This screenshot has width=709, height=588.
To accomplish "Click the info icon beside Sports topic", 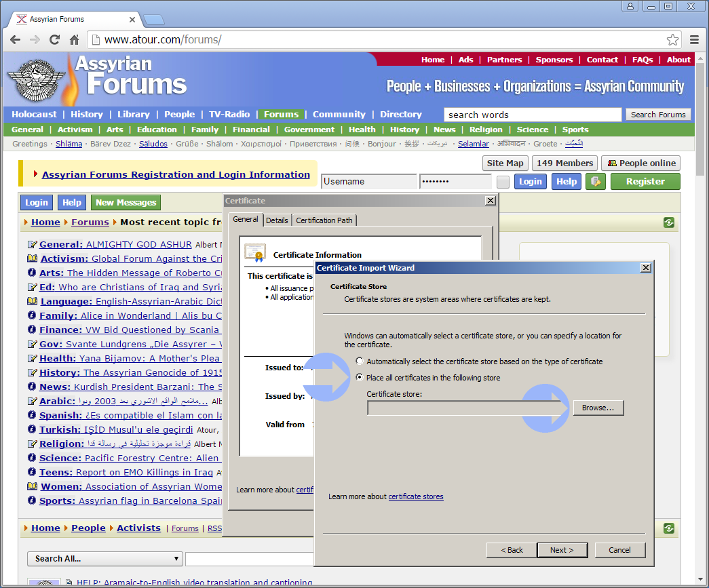I will [x=32, y=501].
